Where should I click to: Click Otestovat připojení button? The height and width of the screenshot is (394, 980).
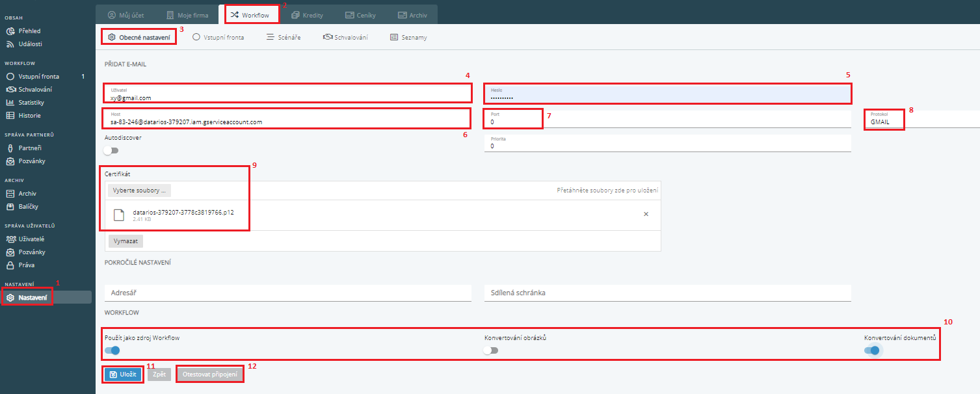210,374
